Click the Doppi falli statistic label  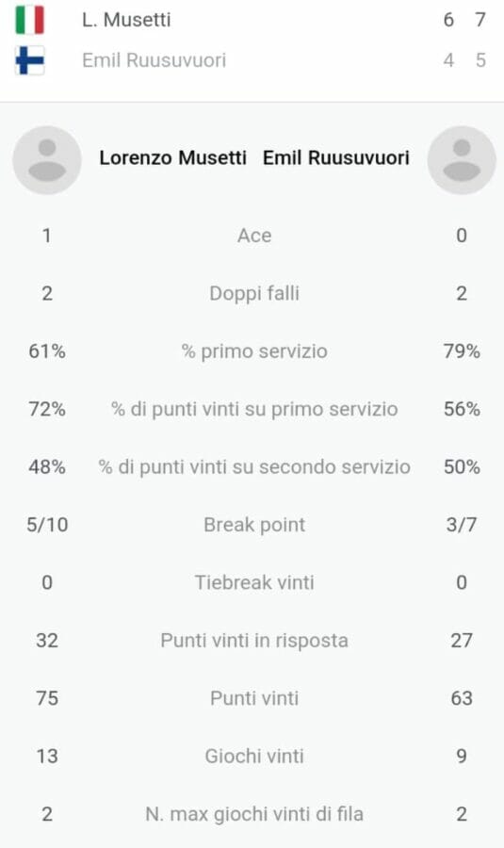254,294
